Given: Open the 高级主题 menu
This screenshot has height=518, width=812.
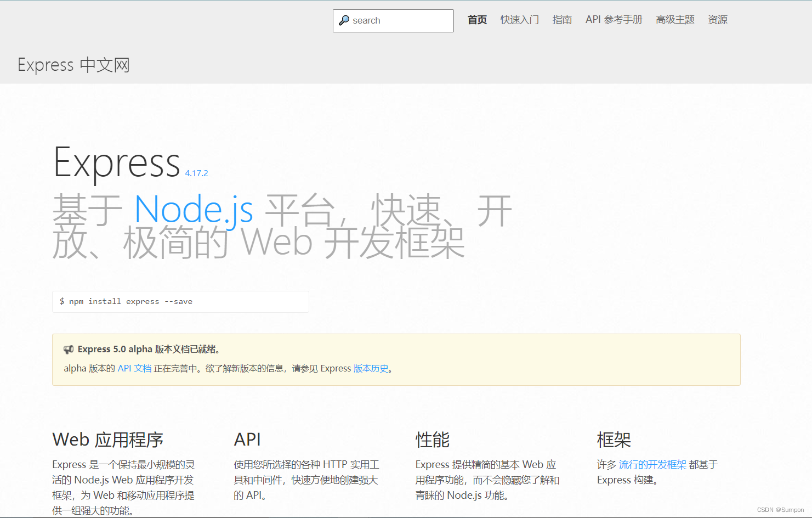Looking at the screenshot, I should pyautogui.click(x=675, y=20).
